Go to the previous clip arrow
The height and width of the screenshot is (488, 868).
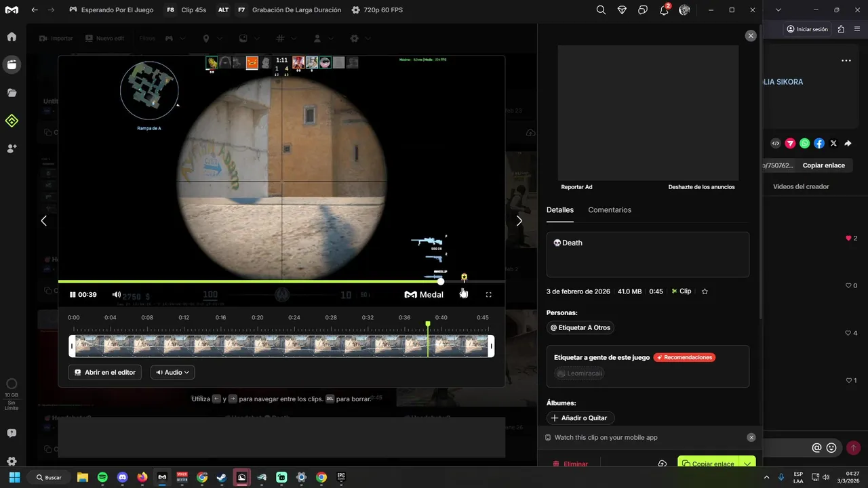tap(43, 221)
